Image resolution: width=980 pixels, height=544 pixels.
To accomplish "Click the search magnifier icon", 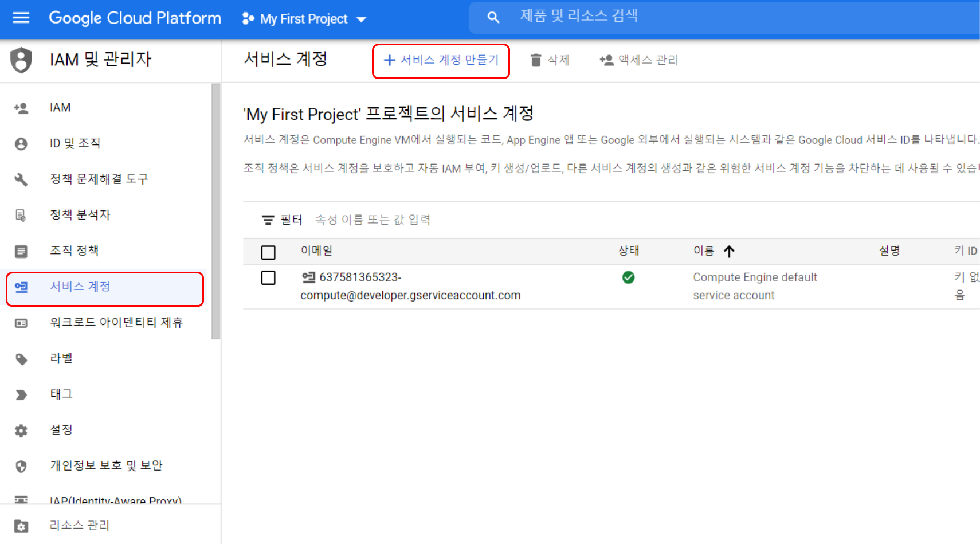I will pos(493,18).
